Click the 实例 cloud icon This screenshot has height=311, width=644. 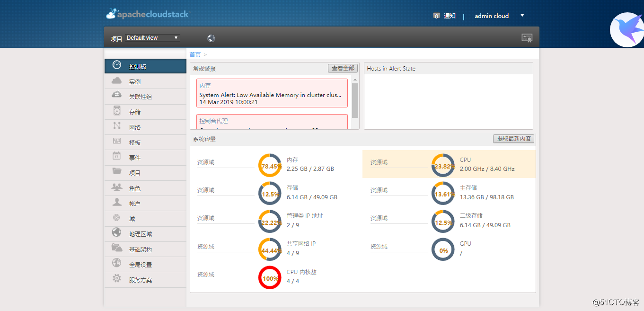point(116,81)
